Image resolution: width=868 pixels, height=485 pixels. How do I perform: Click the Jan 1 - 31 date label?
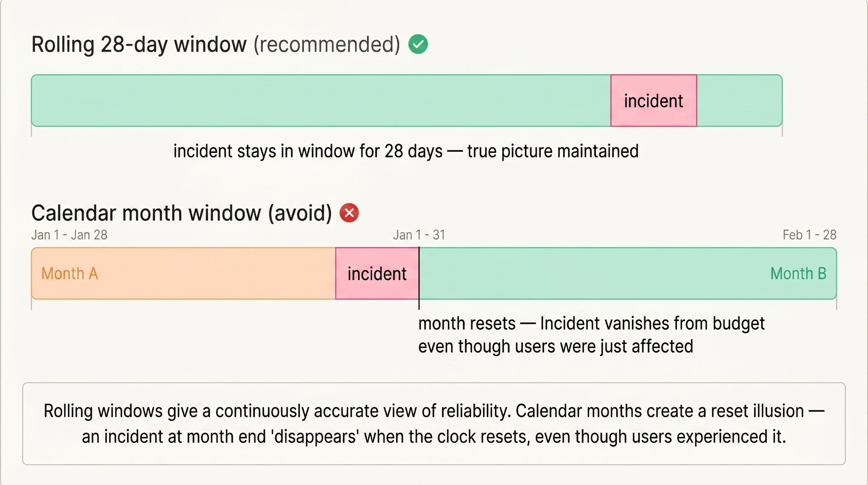419,235
